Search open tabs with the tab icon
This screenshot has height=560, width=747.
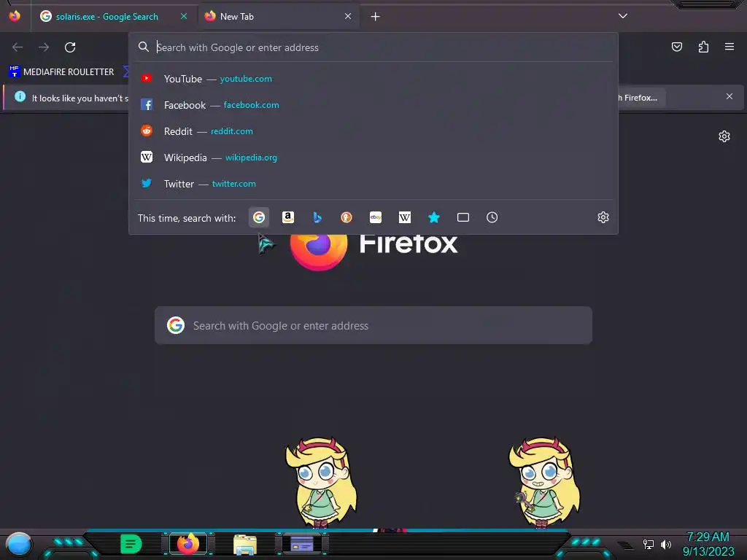pos(463,217)
